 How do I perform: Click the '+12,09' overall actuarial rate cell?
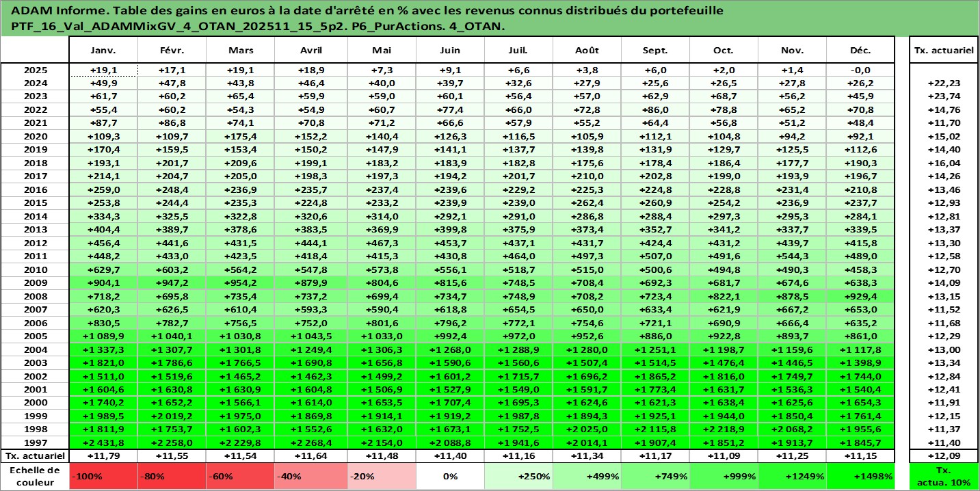943,455
